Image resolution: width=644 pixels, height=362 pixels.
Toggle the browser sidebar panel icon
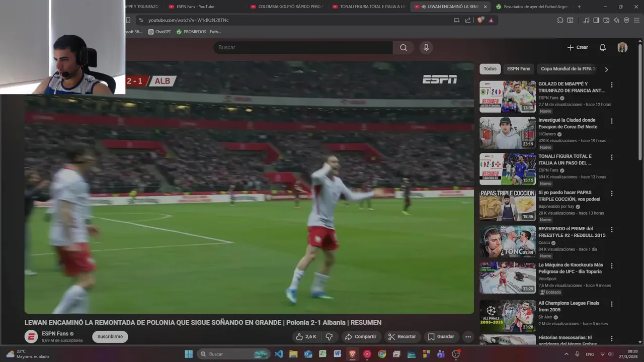pos(596,20)
